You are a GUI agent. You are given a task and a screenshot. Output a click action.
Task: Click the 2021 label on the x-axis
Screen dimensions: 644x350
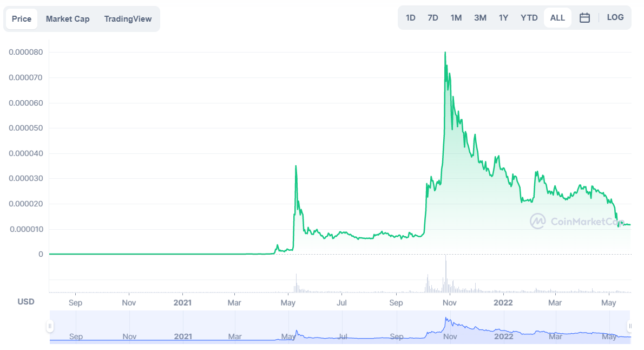(182, 303)
